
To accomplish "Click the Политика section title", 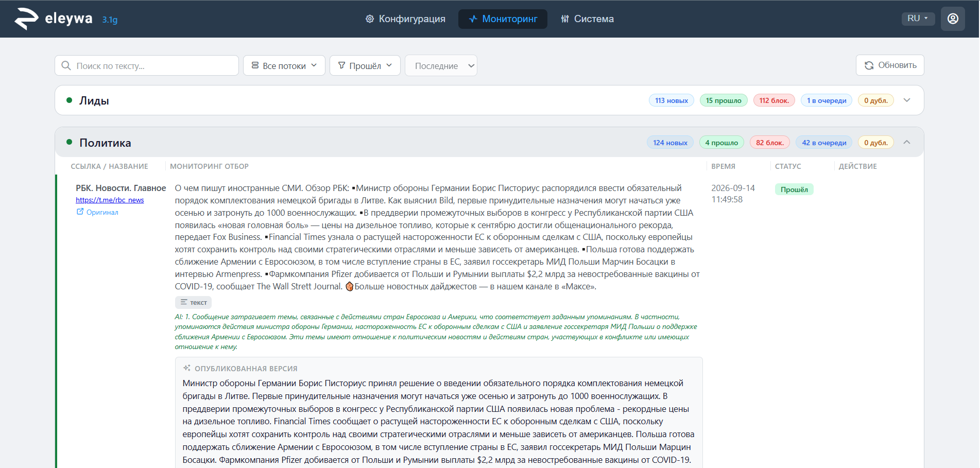I will pyautogui.click(x=105, y=143).
